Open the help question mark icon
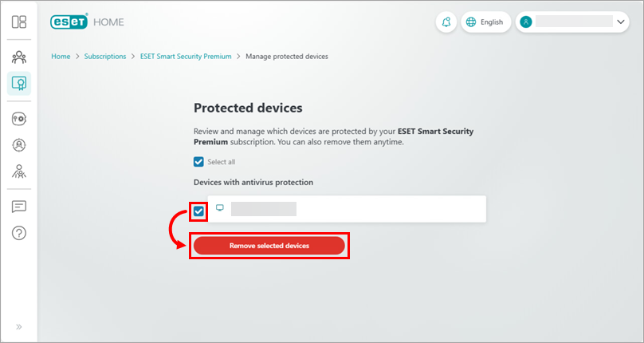The width and height of the screenshot is (644, 343). pyautogui.click(x=19, y=233)
